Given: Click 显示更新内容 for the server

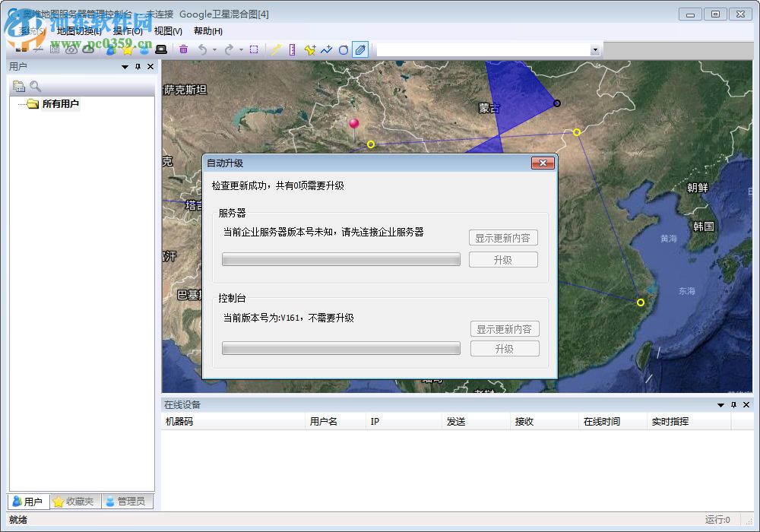Looking at the screenshot, I should tap(504, 237).
